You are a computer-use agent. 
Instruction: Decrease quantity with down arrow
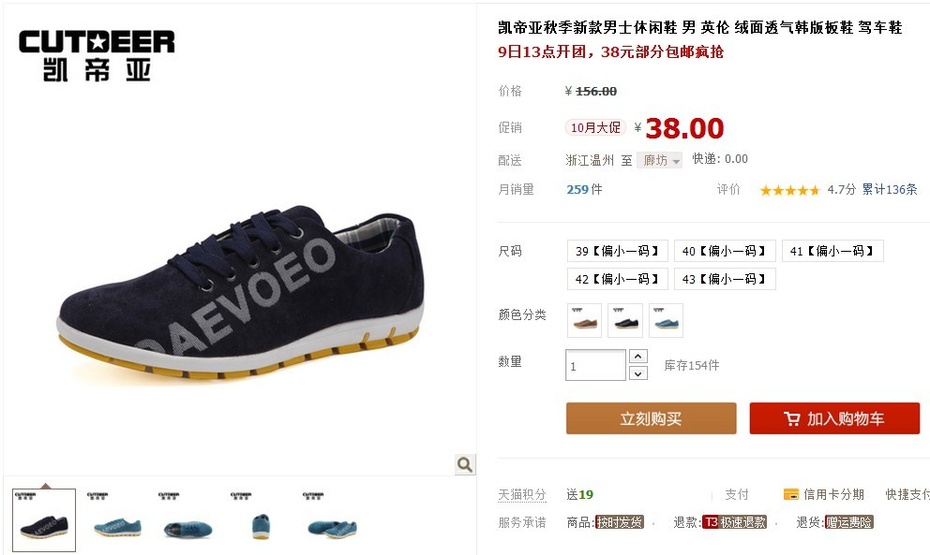click(638, 374)
